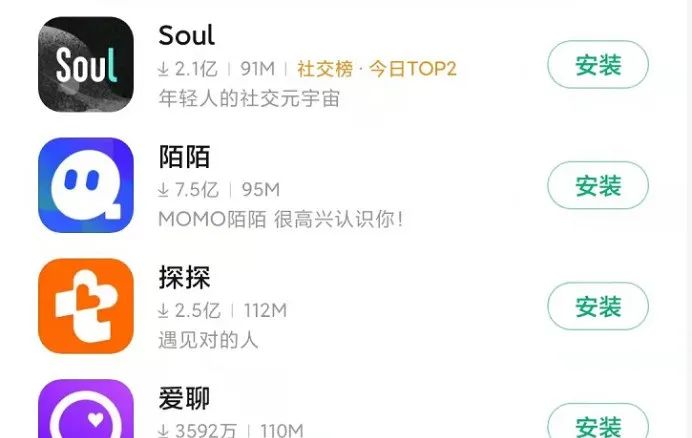Open the orange 探探 app icon
Image resolution: width=692 pixels, height=438 pixels.
coord(86,306)
